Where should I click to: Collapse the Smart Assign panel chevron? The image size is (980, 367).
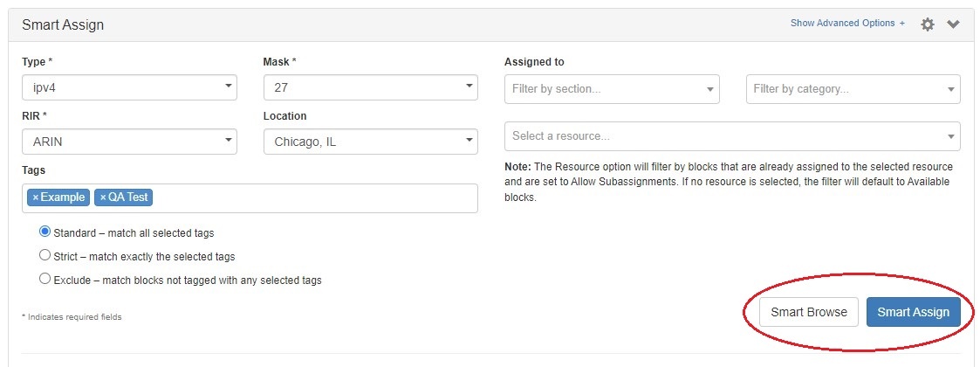pos(953,24)
